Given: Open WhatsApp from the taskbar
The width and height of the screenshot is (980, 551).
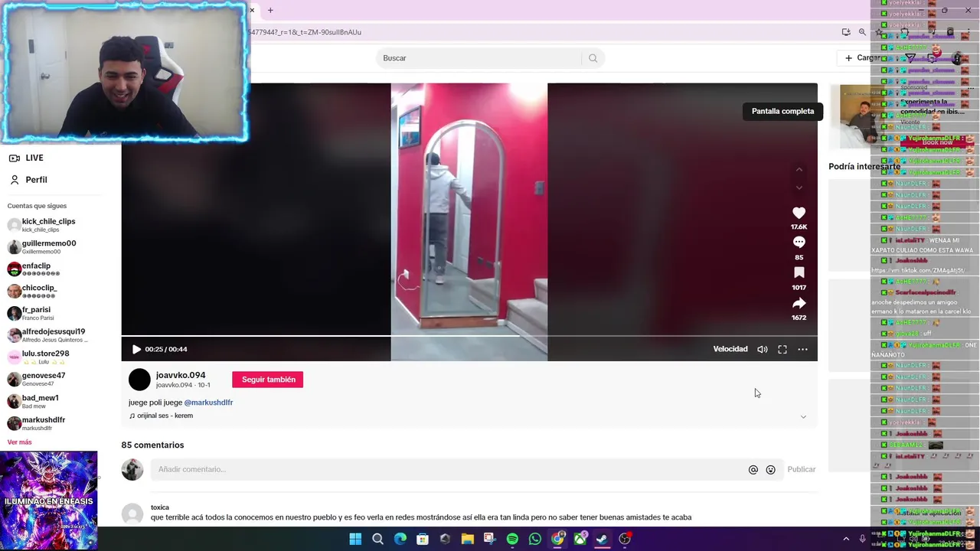Looking at the screenshot, I should [534, 539].
